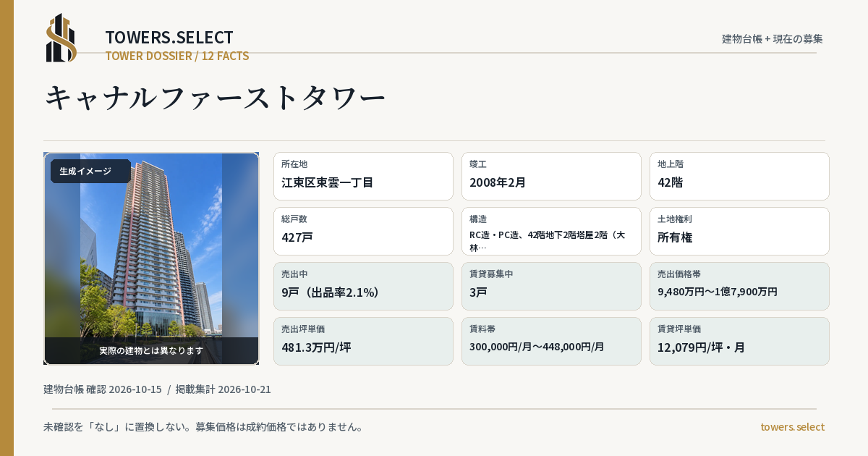Click the キャナルファーストタワー heading

pos(216,98)
